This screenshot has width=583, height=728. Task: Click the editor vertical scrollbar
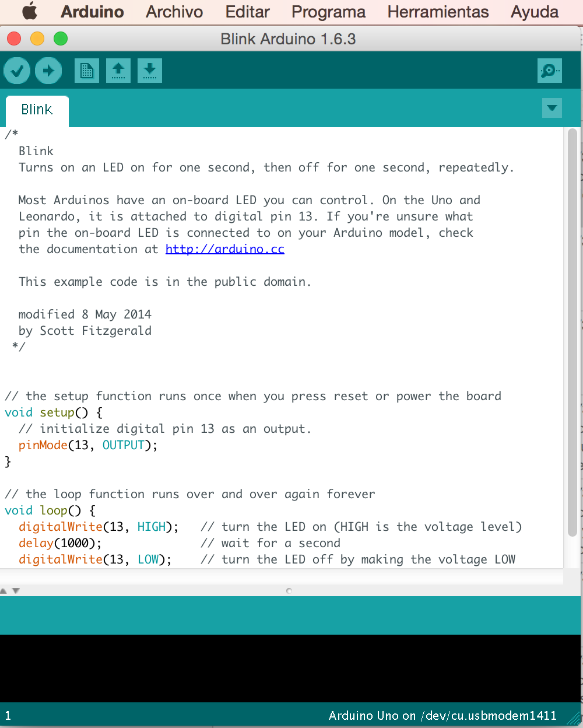[573, 332]
